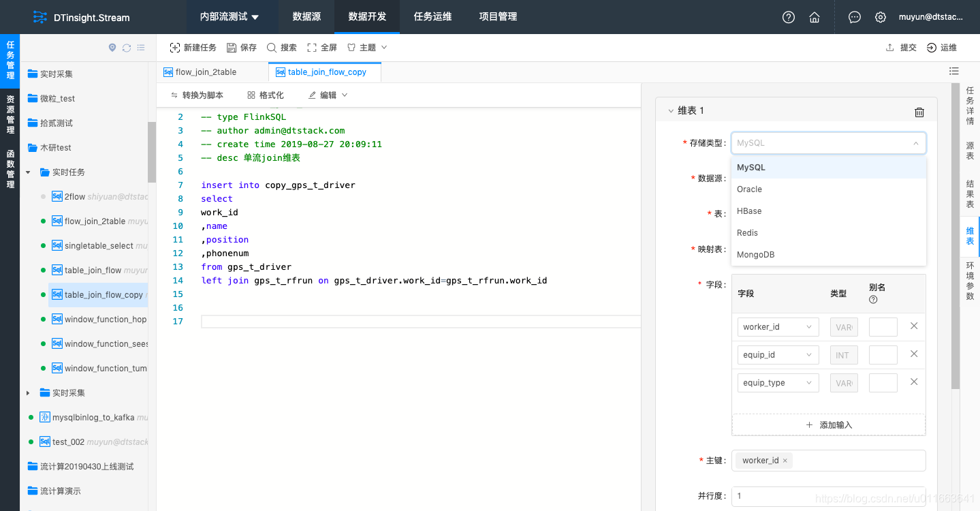Viewport: 980px width, 511px height.
Task: Open mysqlbinlog_to_kafka task
Action: coord(94,418)
